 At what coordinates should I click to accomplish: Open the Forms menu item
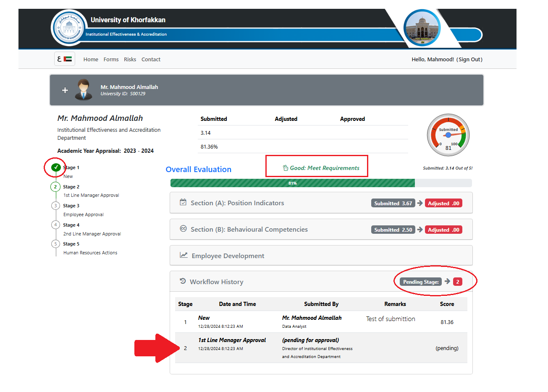click(x=111, y=60)
